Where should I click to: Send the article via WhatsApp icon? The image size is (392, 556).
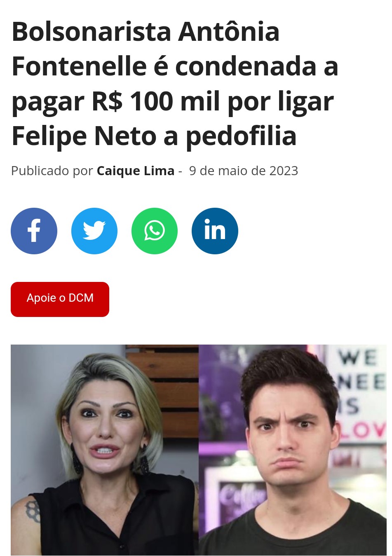coord(155,231)
